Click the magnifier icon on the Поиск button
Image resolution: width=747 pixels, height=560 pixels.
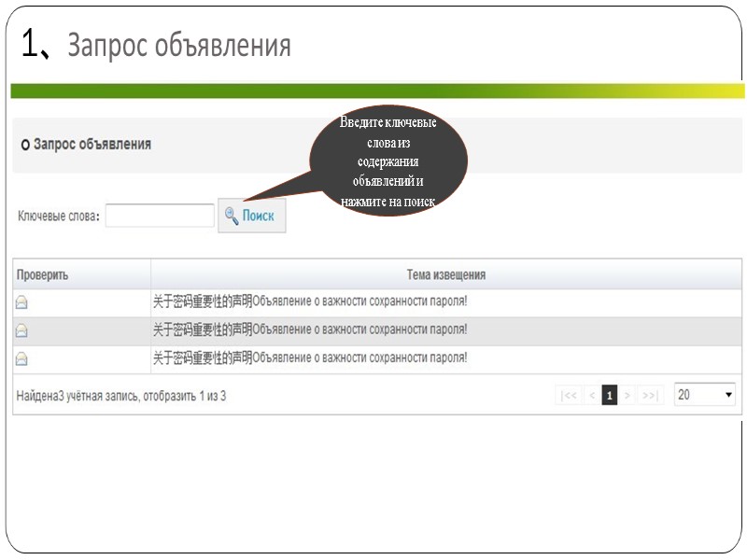tap(230, 215)
